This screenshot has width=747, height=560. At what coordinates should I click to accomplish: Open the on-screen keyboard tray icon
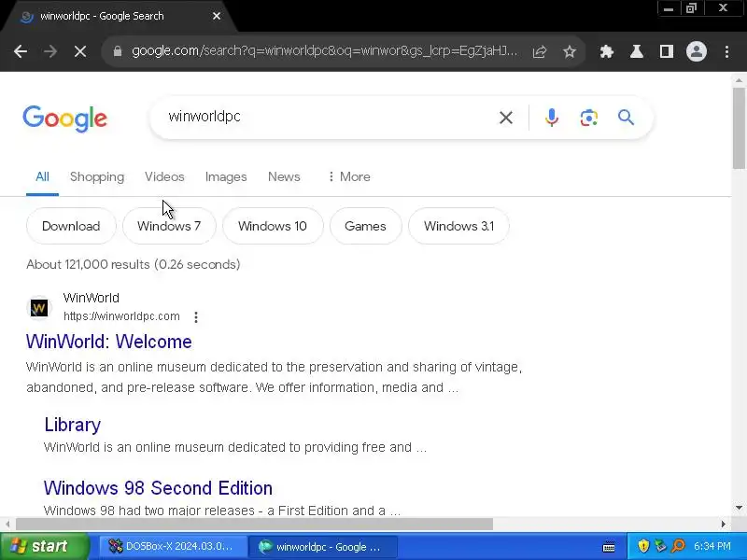609,547
